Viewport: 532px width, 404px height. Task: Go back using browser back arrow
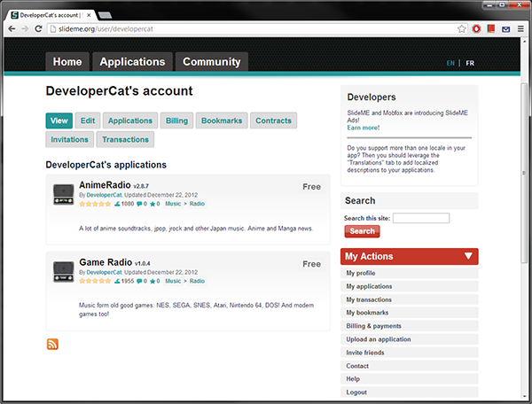(x=12, y=29)
